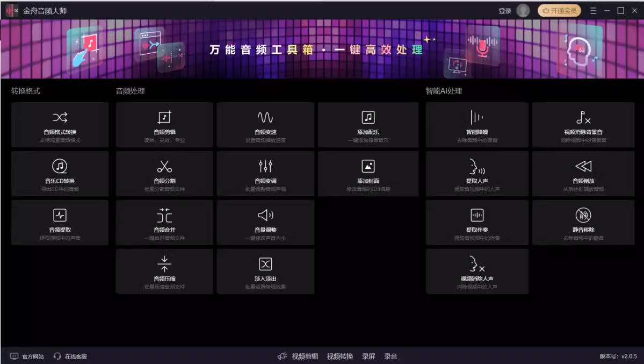Click the 万能音频工具箱 banner
644x364 pixels.
[322, 49]
